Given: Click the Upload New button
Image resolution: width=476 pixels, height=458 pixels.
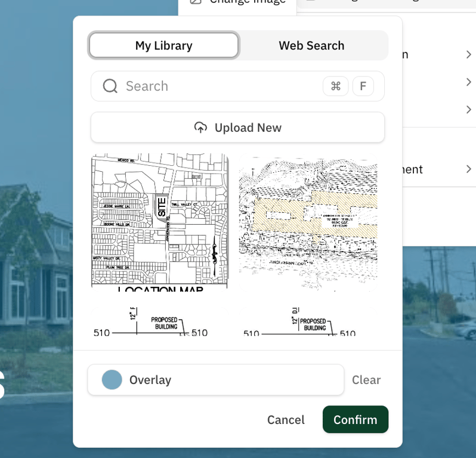Looking at the screenshot, I should [x=237, y=128].
